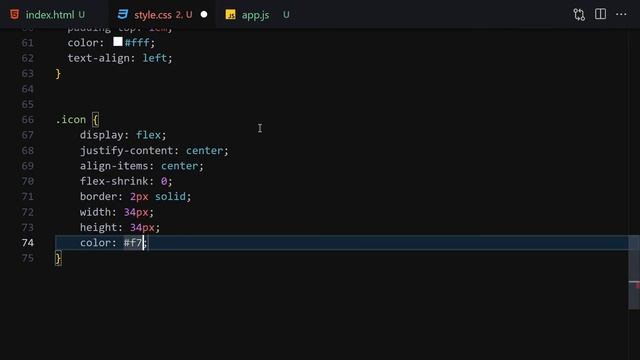
Task: Click the HTML5 icon on index.html tab
Action: [15, 15]
